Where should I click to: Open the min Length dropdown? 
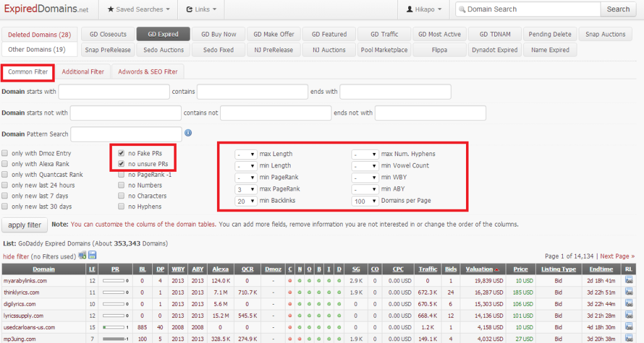point(246,166)
